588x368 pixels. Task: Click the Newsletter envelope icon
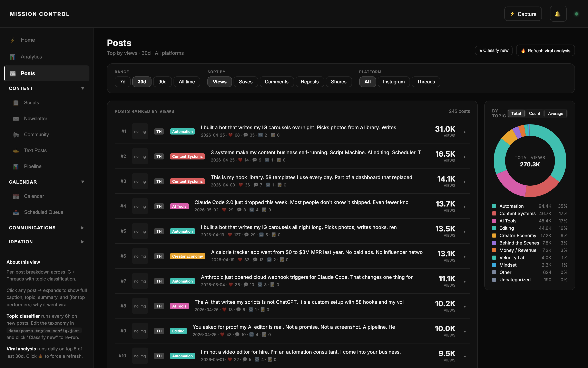click(16, 119)
